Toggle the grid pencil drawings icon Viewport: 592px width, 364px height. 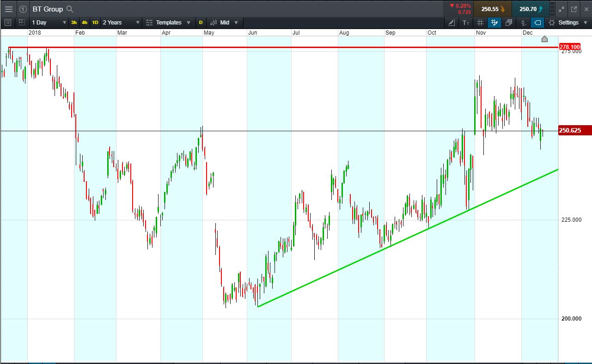[494, 23]
